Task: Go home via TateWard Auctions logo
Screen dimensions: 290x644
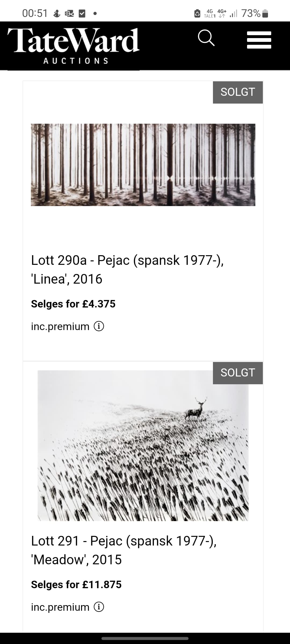Action: pyautogui.click(x=73, y=46)
